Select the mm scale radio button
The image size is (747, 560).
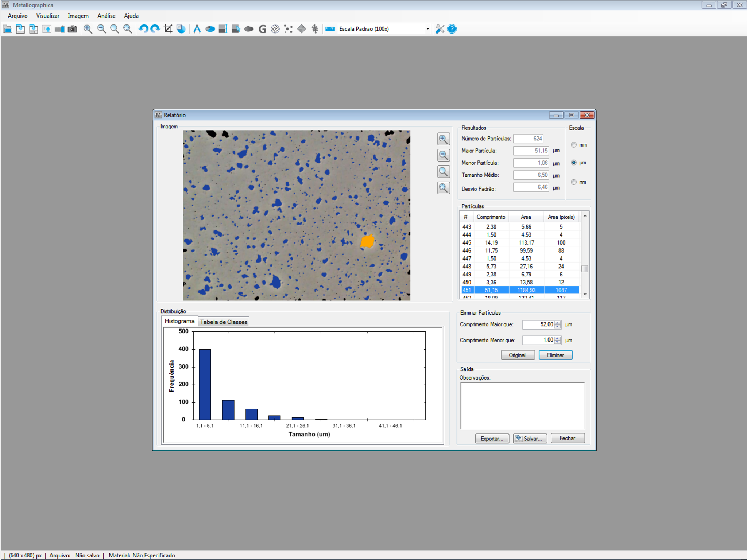pyautogui.click(x=574, y=145)
